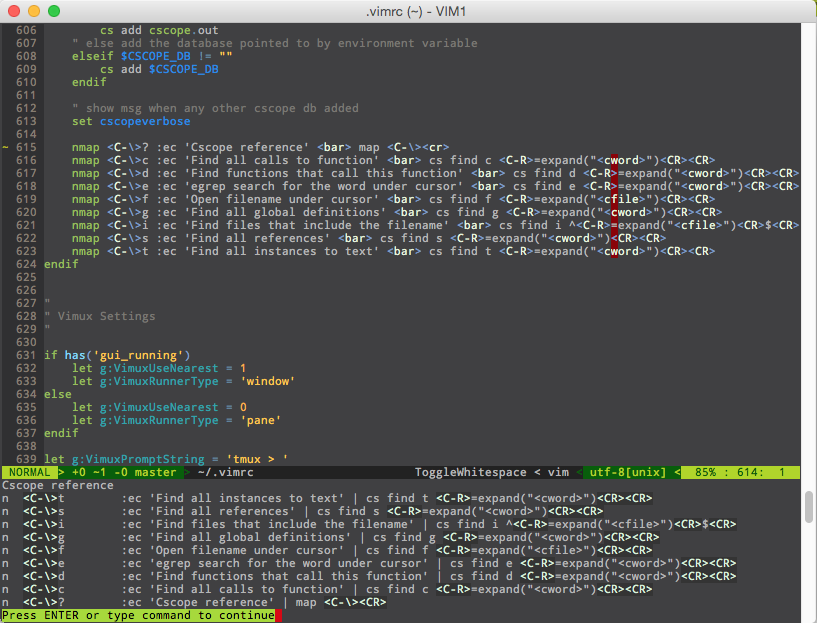Viewport: 817px width, 623px height.
Task: Click the '~/.vimrc' filename in status line
Action: tap(226, 472)
